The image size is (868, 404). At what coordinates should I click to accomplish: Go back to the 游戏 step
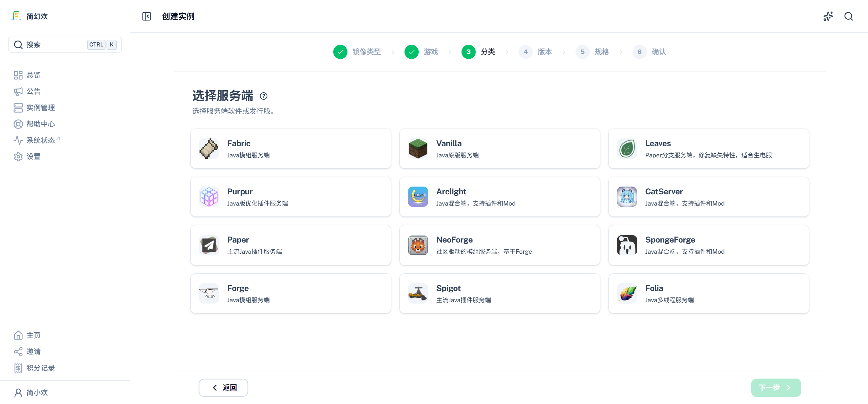421,52
